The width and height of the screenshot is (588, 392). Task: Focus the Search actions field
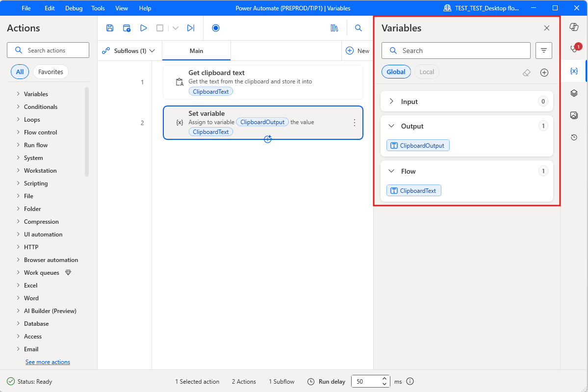click(x=48, y=50)
